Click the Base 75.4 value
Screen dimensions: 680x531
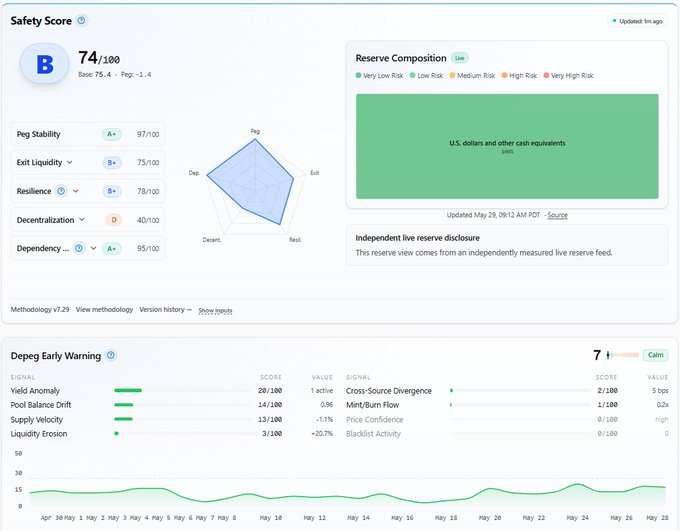[95, 75]
